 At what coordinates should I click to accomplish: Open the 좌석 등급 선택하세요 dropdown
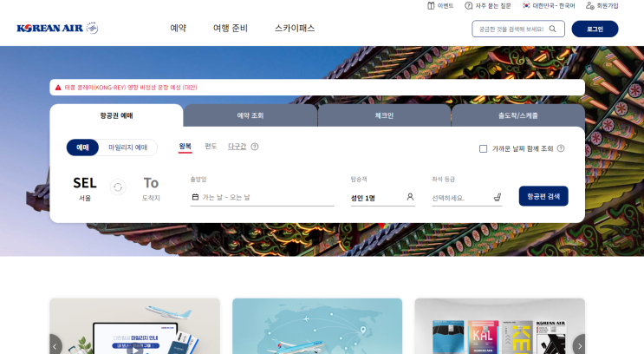[x=467, y=198]
